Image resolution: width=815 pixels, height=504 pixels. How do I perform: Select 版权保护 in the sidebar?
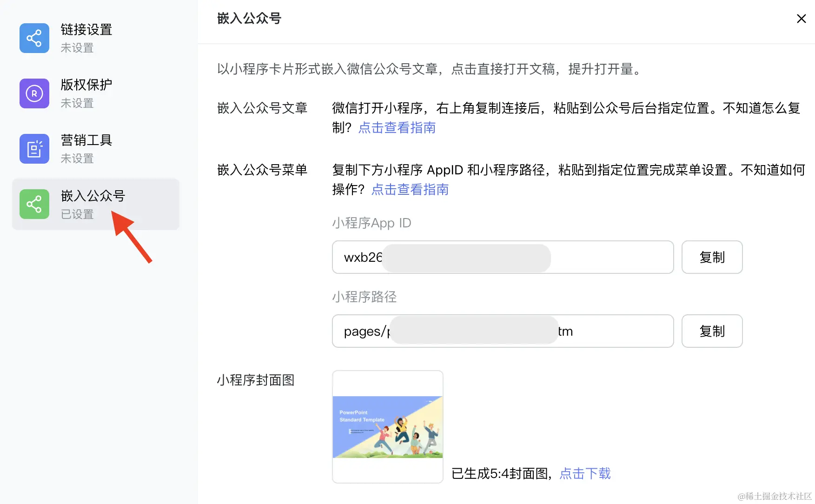(86, 85)
